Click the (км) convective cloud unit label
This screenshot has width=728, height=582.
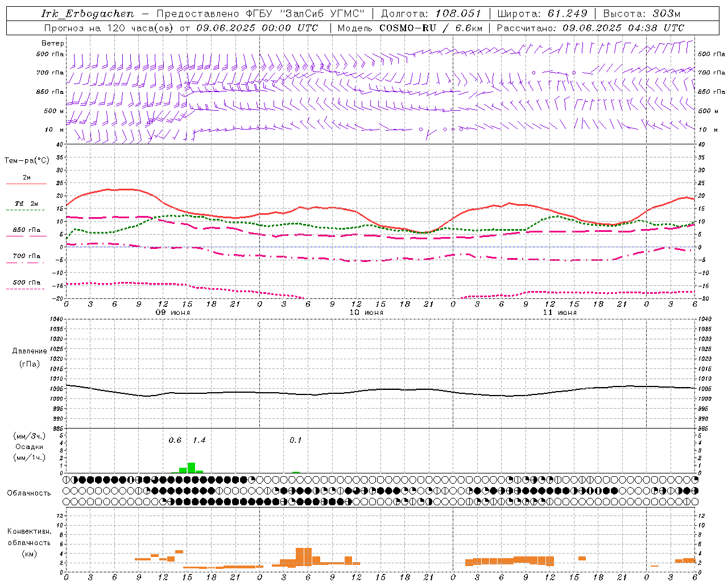click(29, 554)
